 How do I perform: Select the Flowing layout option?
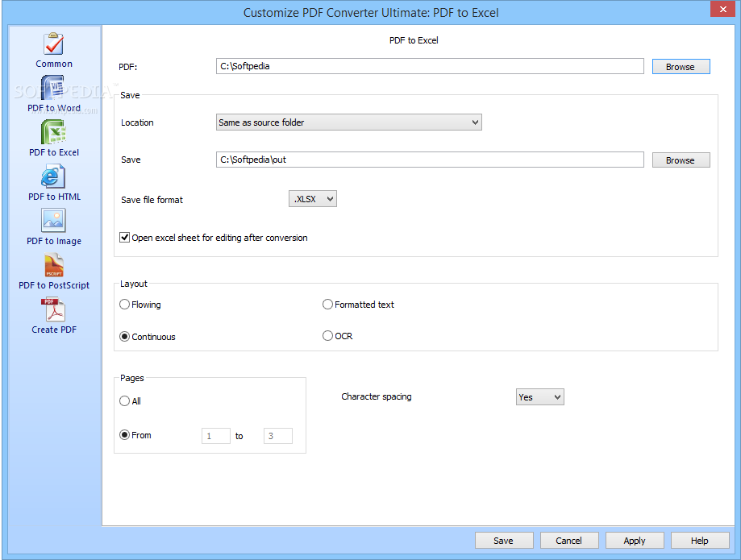(125, 305)
